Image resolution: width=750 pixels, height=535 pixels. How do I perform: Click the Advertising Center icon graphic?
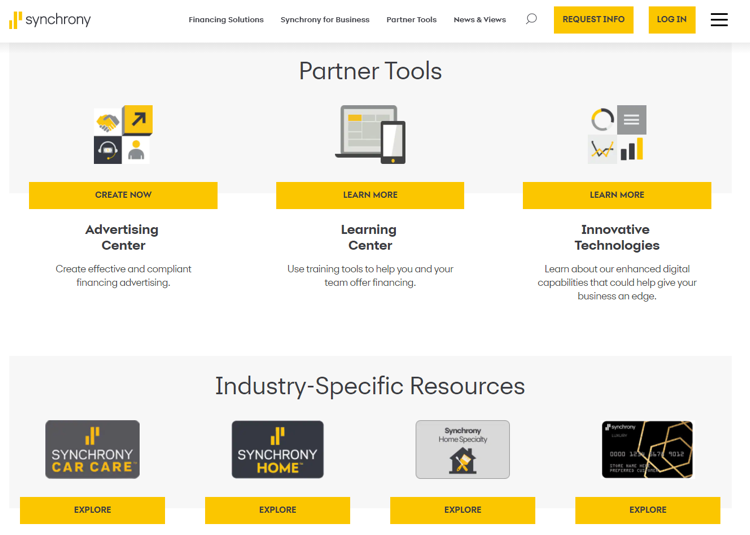[x=123, y=134]
